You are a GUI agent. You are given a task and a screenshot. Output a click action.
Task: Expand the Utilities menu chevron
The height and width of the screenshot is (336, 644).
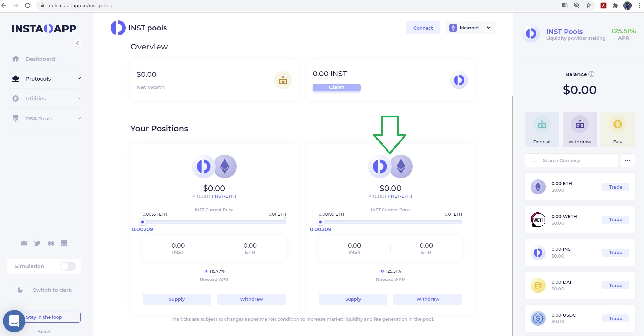coord(79,98)
